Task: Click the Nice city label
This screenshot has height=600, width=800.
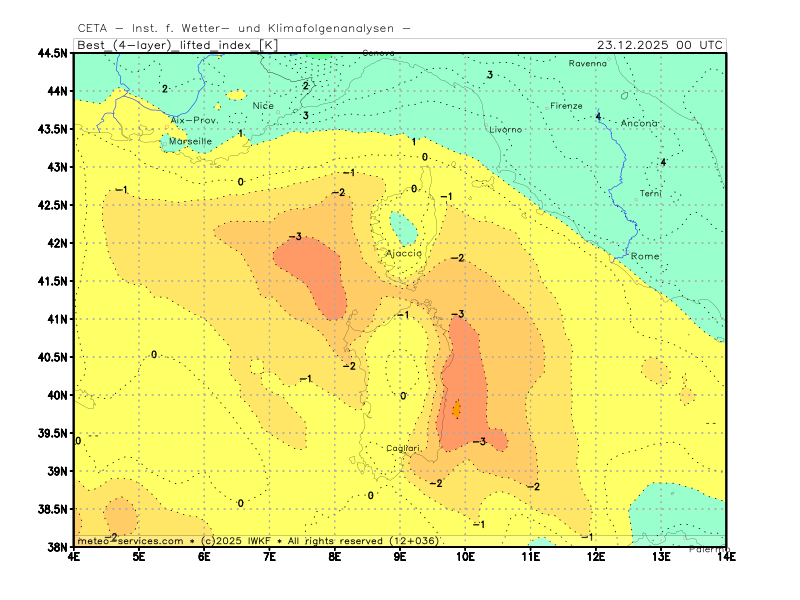Action: (263, 105)
